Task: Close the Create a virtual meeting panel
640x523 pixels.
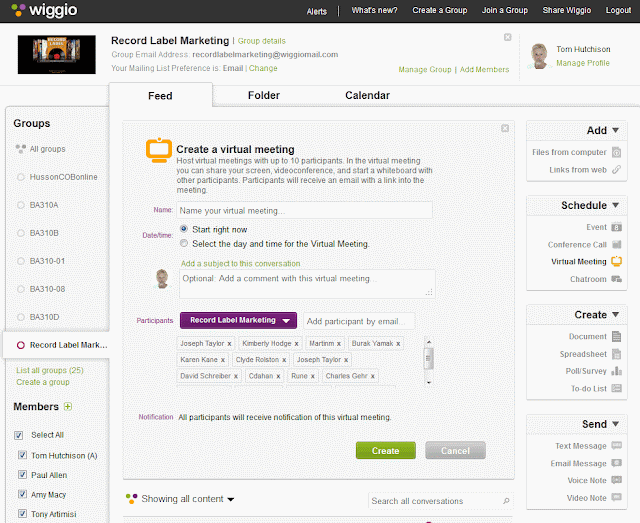Action: click(505, 128)
